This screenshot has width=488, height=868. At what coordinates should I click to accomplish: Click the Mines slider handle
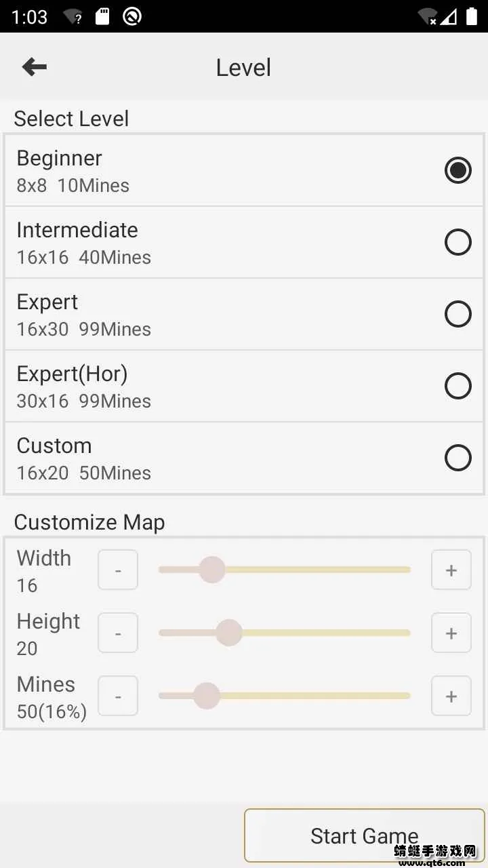click(x=207, y=696)
